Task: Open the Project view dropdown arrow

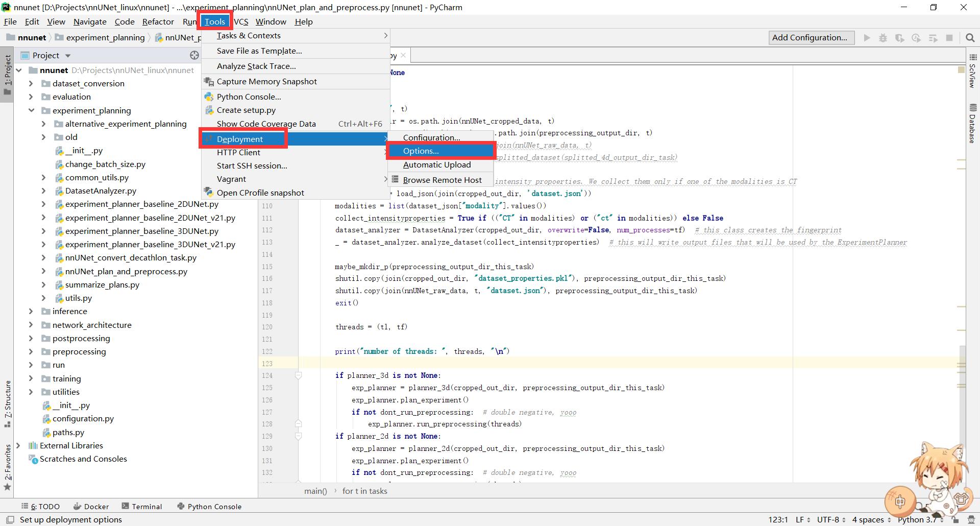Action: pos(68,56)
